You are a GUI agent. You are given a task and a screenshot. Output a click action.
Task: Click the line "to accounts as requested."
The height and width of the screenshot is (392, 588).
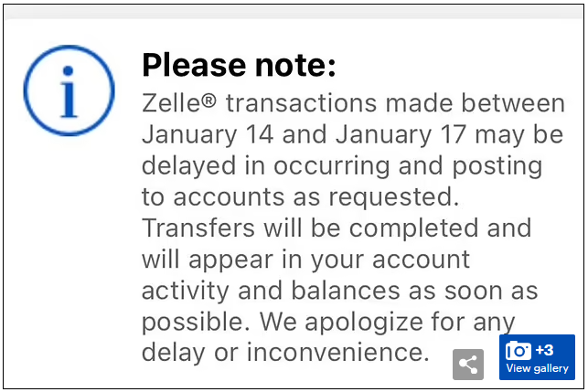pyautogui.click(x=296, y=196)
